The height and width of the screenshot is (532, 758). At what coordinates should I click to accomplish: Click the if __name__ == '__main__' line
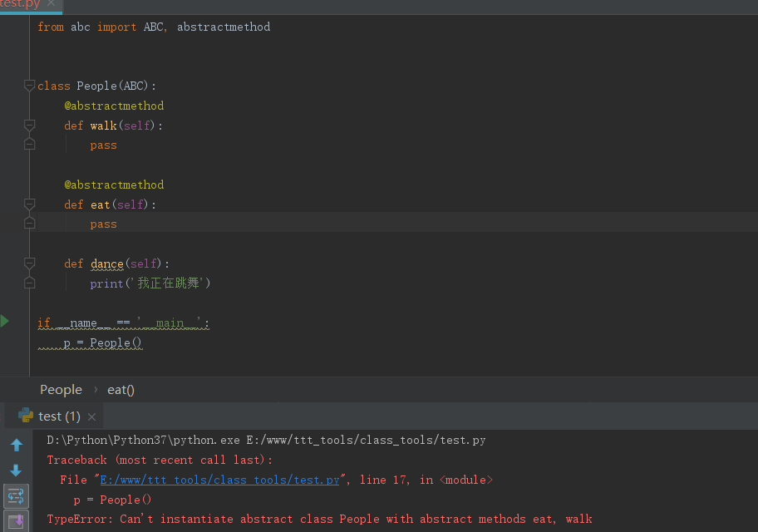[123, 323]
